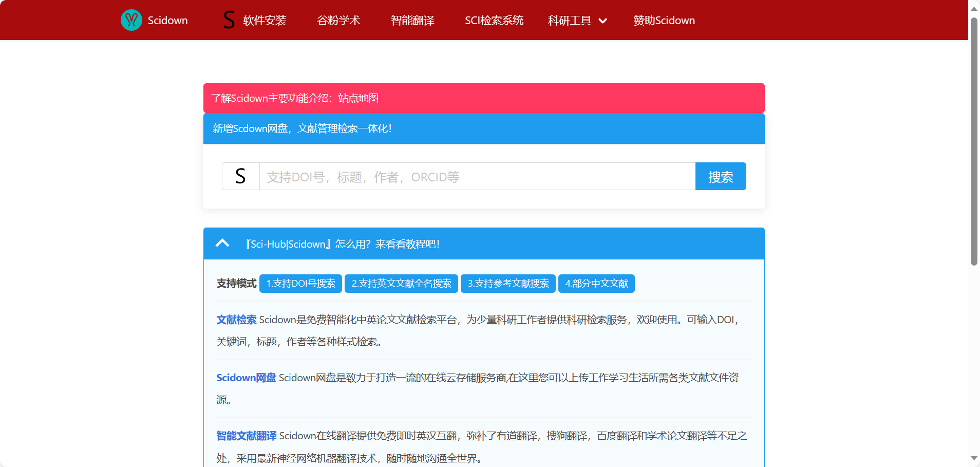Select the 2.支持英文文献全名搜索 tag

[401, 284]
